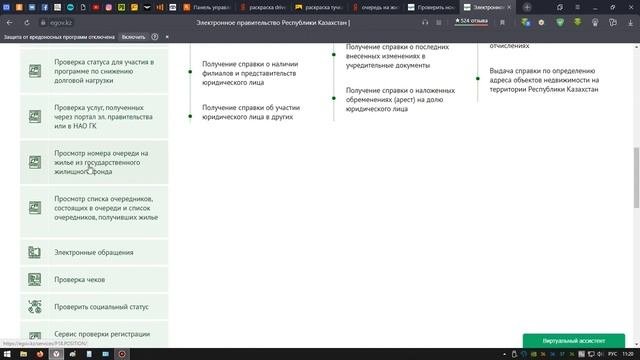Click the padlock icon beside egov.kz
The width and height of the screenshot is (640, 360).
coord(43,23)
